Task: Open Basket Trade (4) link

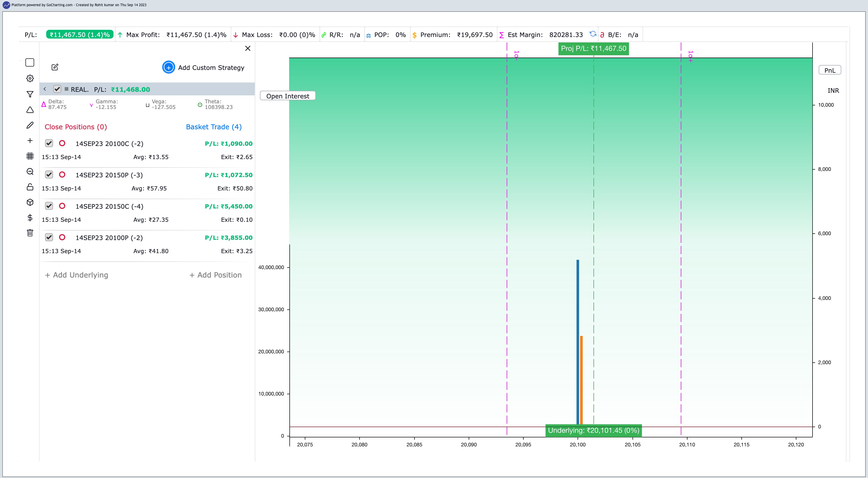Action: point(214,127)
